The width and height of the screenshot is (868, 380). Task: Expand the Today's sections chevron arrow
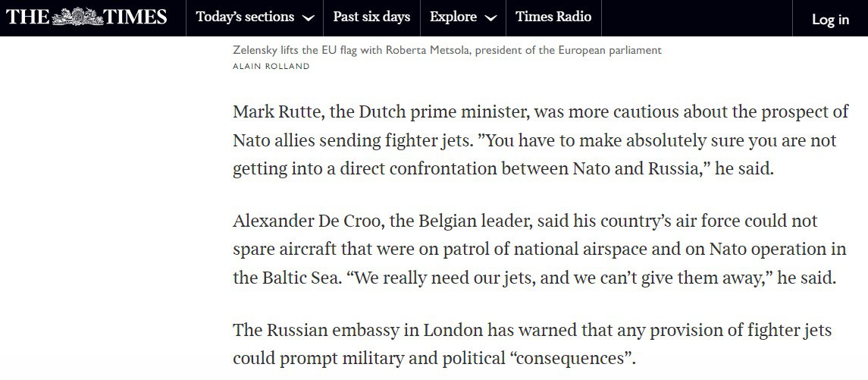308,17
